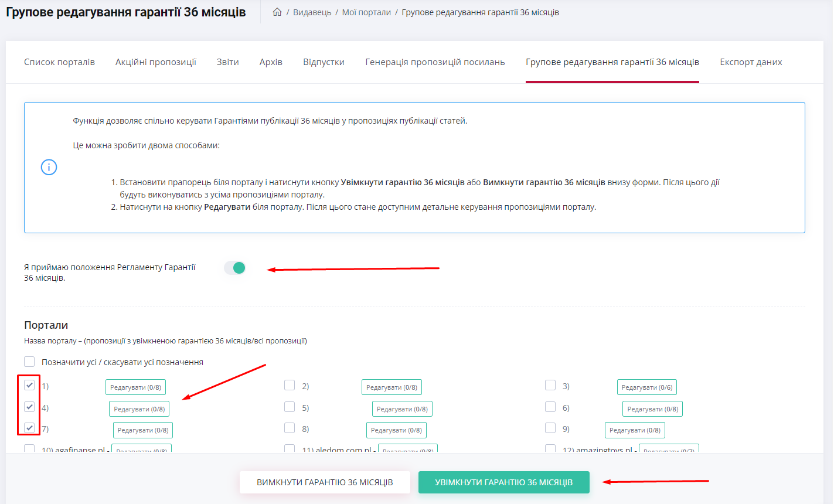Select Групове редагування гарантії 36 місяців tab
This screenshot has width=834, height=504.
click(612, 62)
